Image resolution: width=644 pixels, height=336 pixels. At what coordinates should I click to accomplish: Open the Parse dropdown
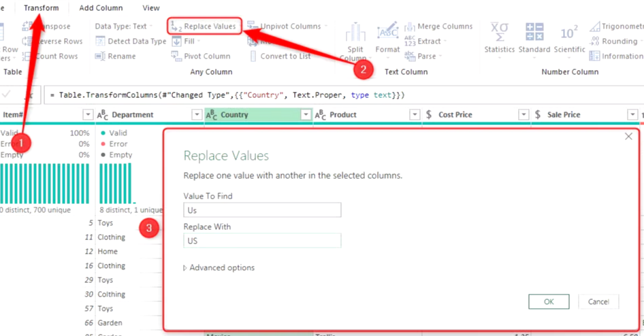[422, 56]
